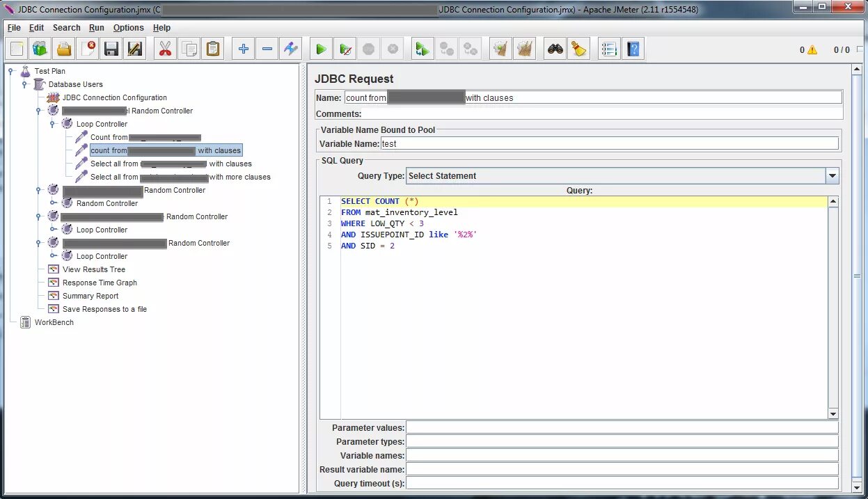The width and height of the screenshot is (868, 499).
Task: Collapse all tree nodes with the minus icon
Action: pyautogui.click(x=267, y=48)
